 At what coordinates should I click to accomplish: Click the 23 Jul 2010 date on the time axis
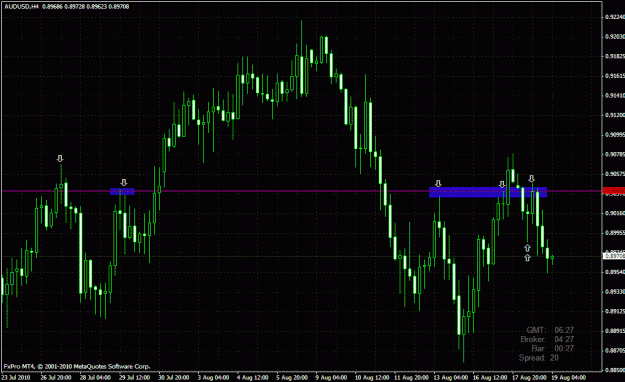coord(16,377)
